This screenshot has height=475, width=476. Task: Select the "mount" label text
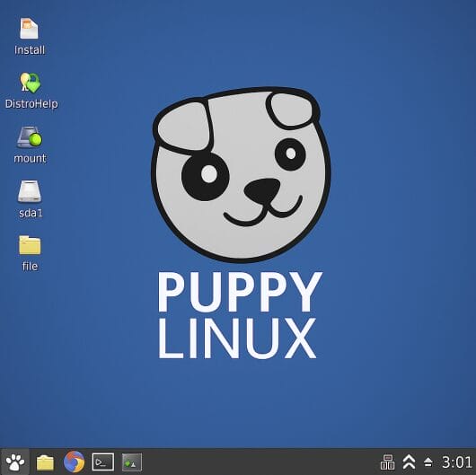click(30, 158)
